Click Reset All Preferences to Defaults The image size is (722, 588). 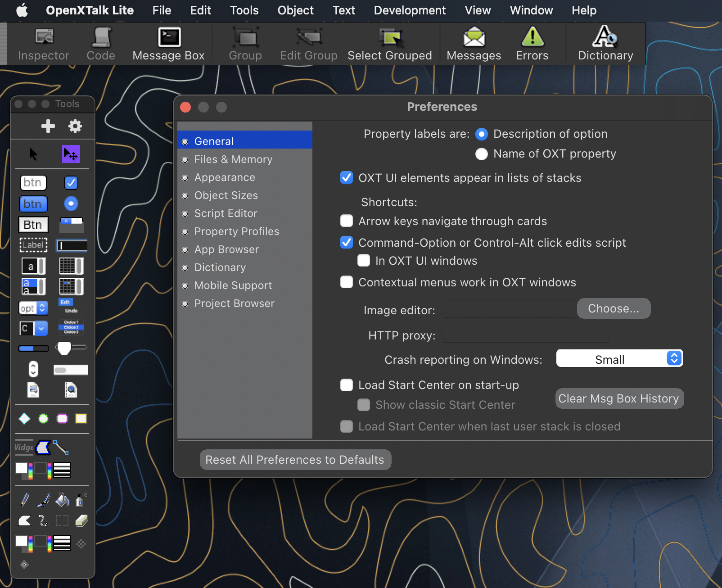click(295, 460)
